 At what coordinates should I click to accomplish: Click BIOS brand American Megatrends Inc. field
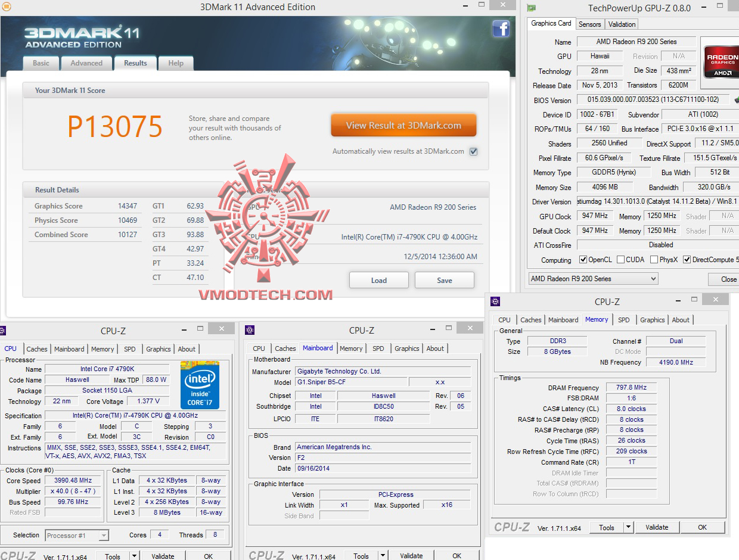click(382, 447)
